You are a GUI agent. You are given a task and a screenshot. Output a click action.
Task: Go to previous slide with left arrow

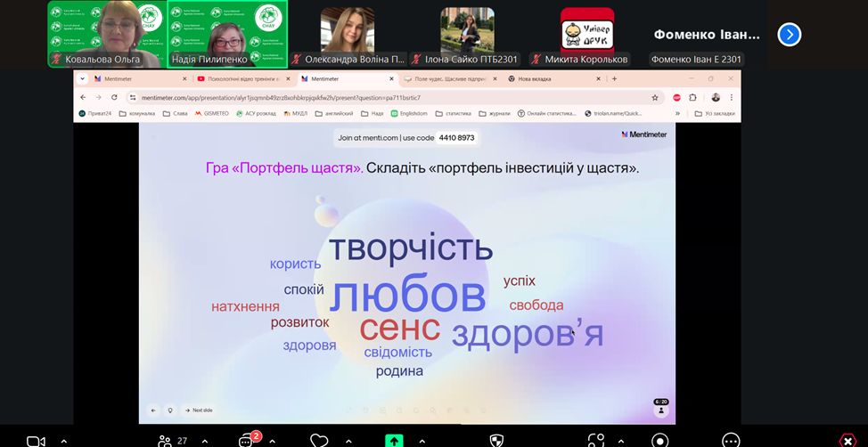coord(152,410)
